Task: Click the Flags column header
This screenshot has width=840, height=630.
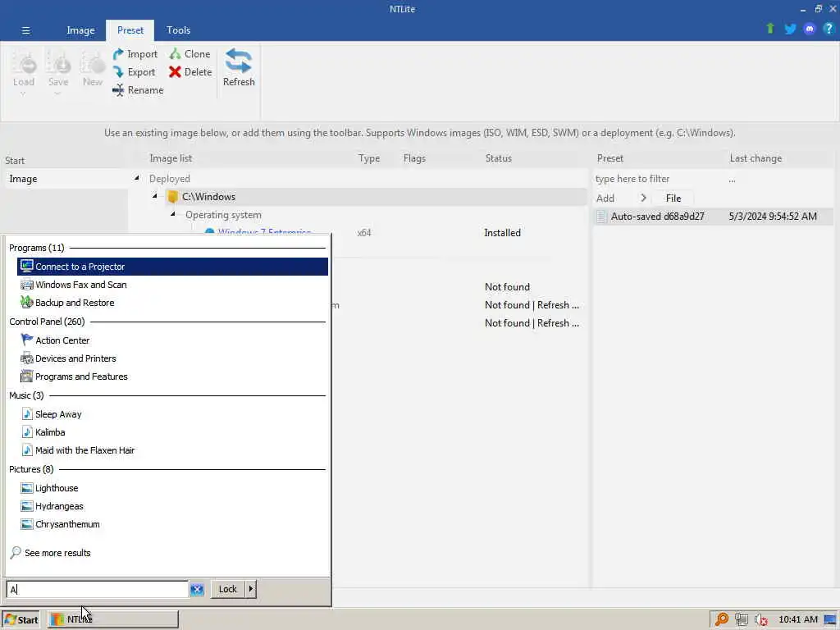Action: (414, 158)
